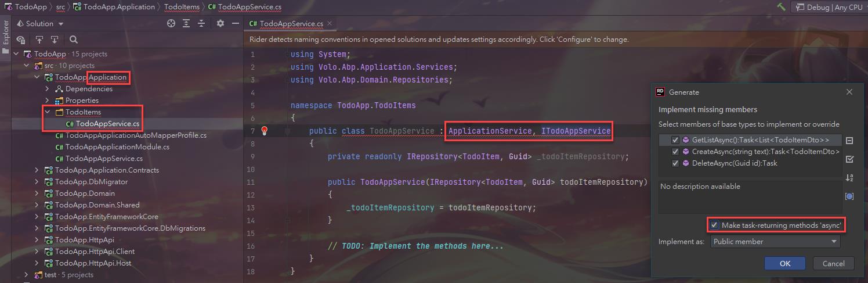Click the search magnifier in Solution toolbar

click(x=74, y=40)
